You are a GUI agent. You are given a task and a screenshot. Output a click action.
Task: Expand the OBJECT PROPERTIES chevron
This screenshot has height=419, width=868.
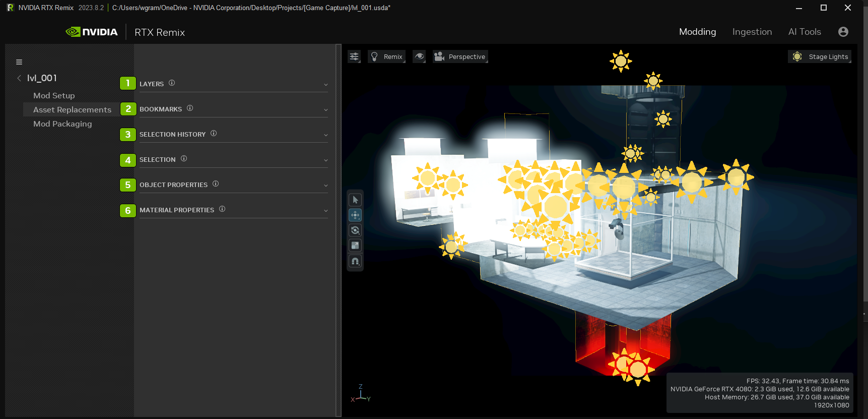[x=326, y=186]
